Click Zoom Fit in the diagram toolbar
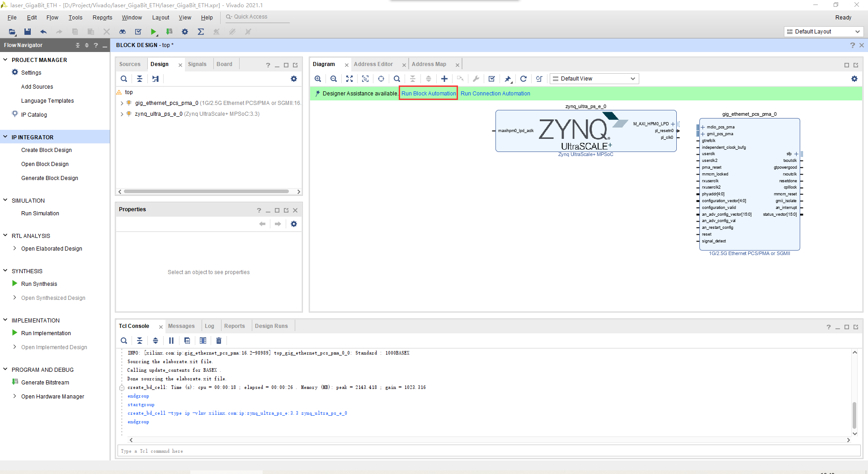This screenshot has width=868, height=474. [x=349, y=78]
